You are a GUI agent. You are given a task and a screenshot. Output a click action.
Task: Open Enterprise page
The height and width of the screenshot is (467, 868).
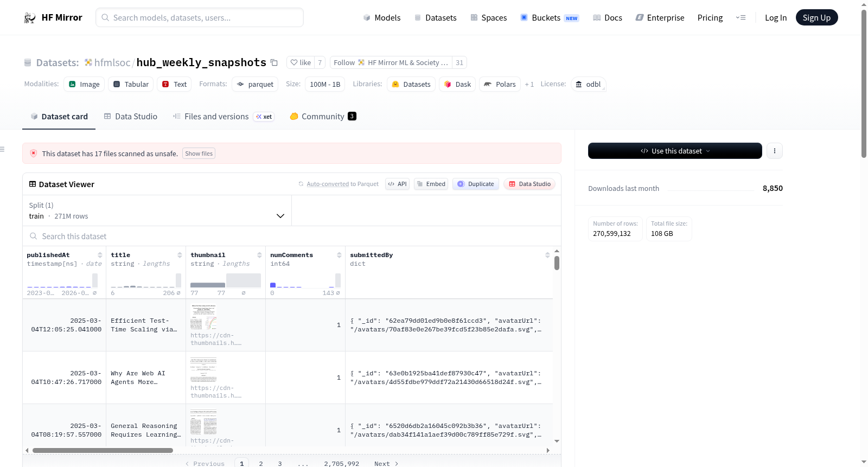[660, 17]
